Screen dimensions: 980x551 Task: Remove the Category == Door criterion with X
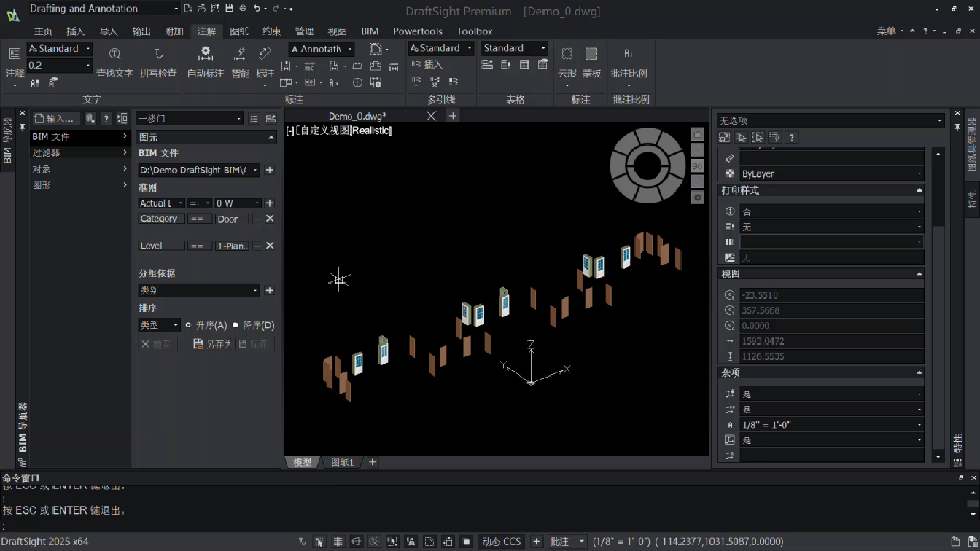pyautogui.click(x=269, y=219)
